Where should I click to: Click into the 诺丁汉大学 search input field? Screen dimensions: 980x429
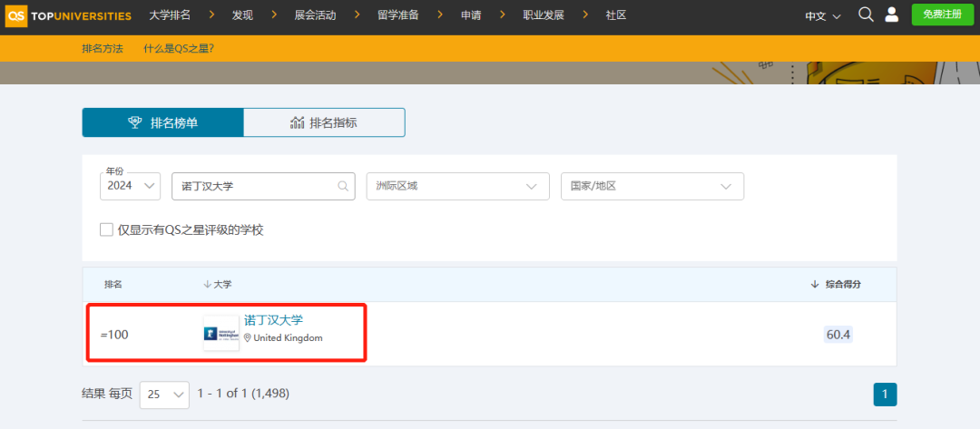263,186
